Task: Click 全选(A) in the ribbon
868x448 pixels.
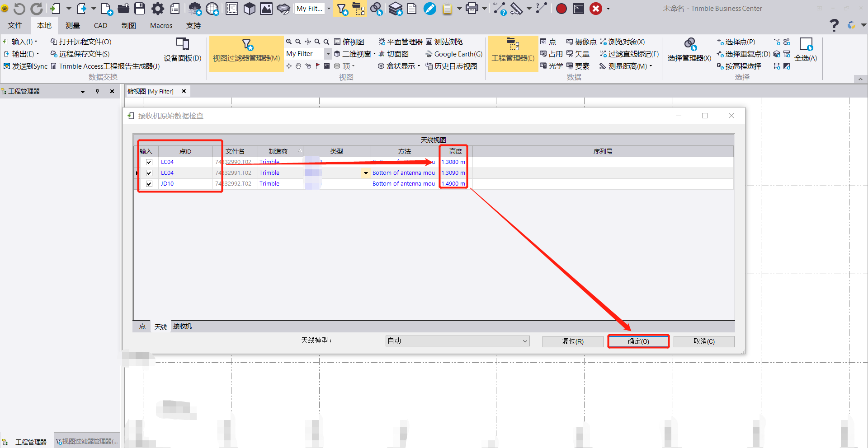Action: 806,50
